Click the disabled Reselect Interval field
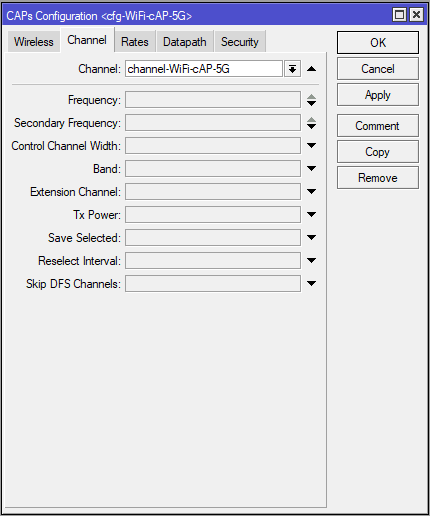 click(x=213, y=261)
